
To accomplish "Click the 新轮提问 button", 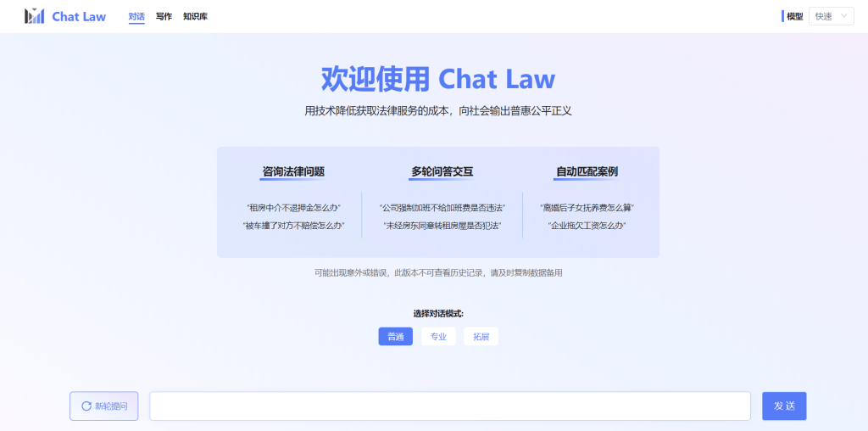I will pyautogui.click(x=103, y=406).
